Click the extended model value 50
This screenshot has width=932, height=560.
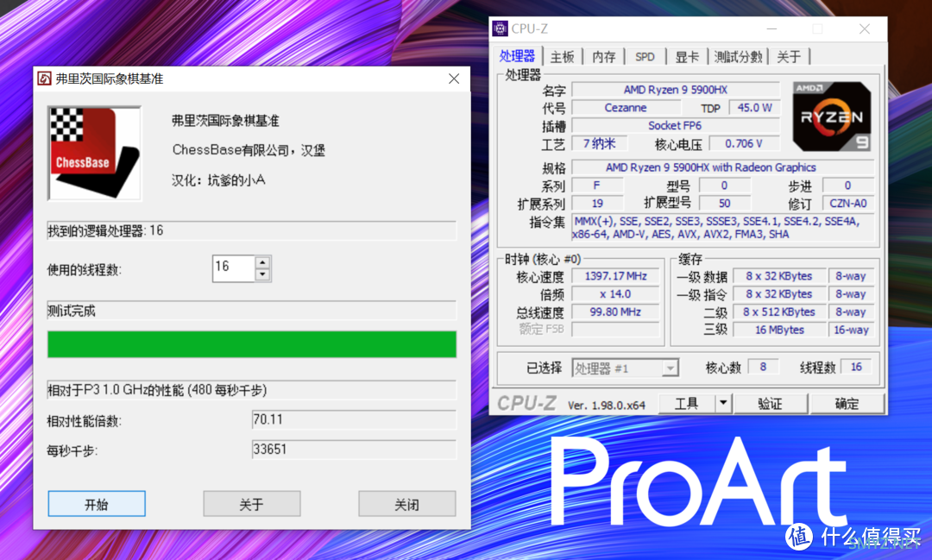pyautogui.click(x=725, y=204)
